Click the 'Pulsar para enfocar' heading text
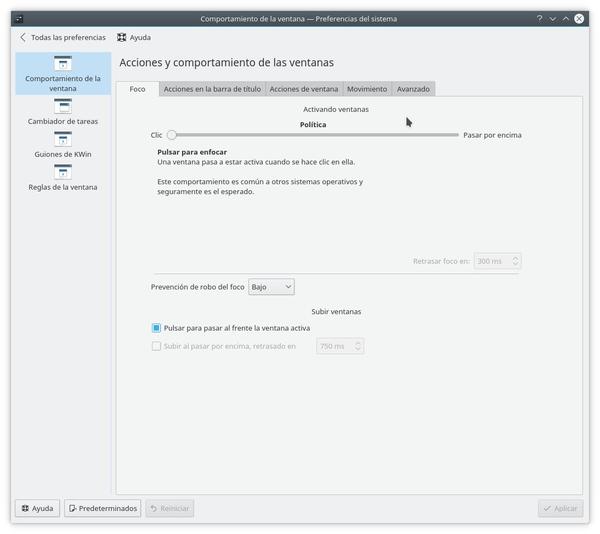 click(192, 152)
